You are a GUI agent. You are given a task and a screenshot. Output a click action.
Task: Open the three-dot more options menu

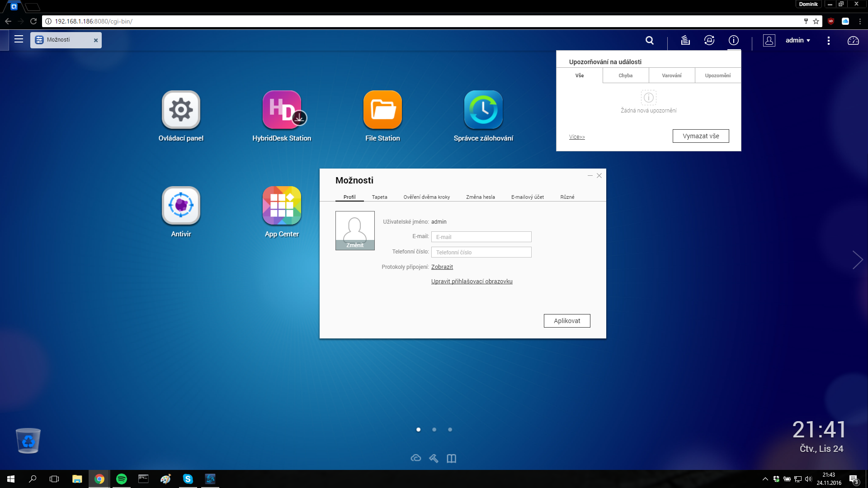pos(828,40)
